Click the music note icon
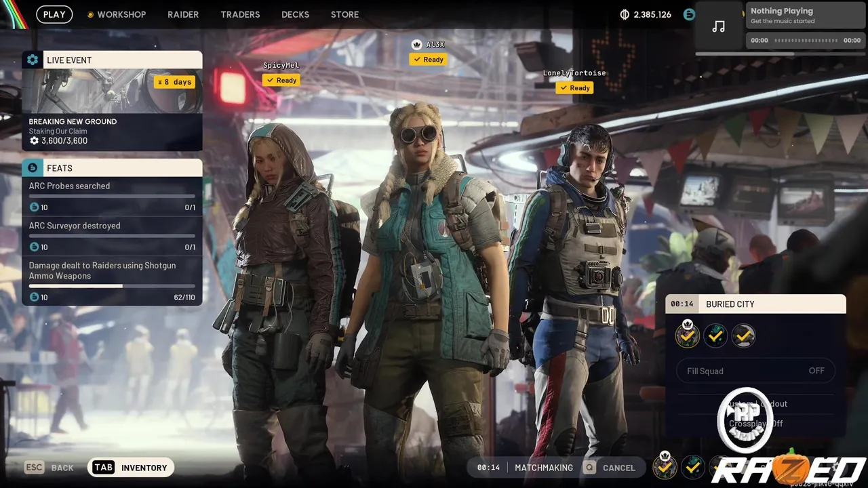Viewport: 868px width, 488px height. pyautogui.click(x=718, y=26)
